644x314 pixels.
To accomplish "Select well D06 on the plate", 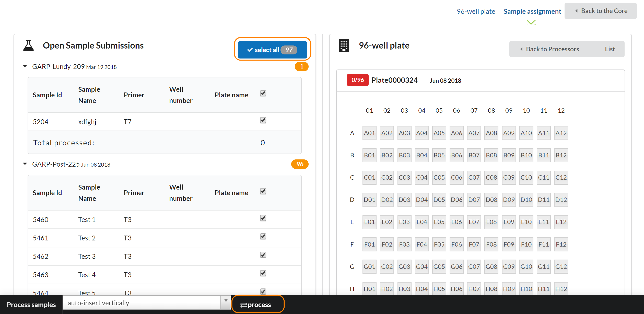I will [456, 200].
